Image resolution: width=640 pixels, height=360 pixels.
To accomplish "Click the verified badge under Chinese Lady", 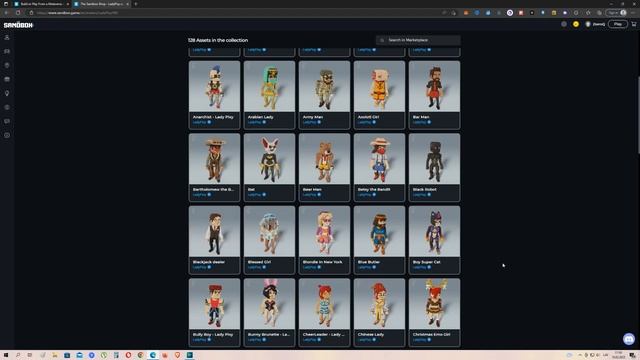I will (374, 340).
